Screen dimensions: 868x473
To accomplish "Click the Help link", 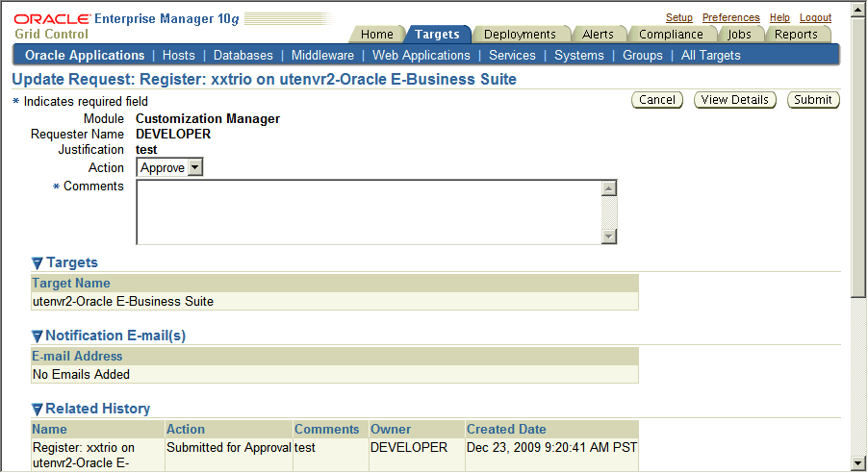I will (x=779, y=17).
